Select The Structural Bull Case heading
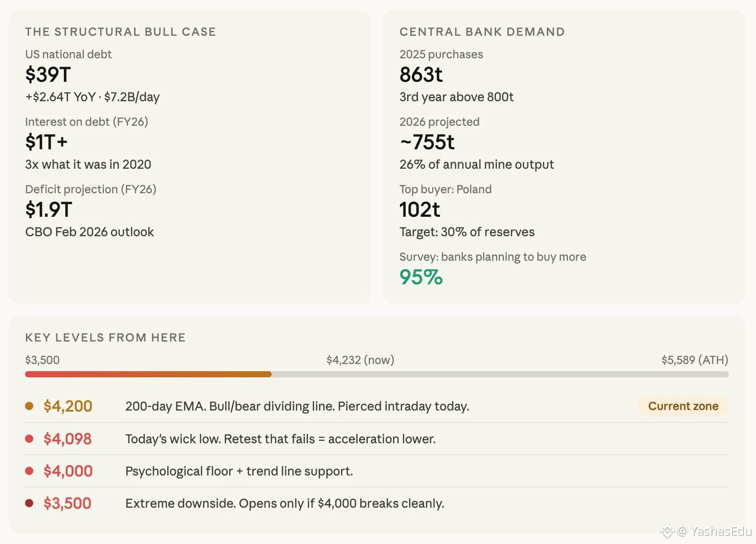This screenshot has height=544, width=756. point(121,32)
